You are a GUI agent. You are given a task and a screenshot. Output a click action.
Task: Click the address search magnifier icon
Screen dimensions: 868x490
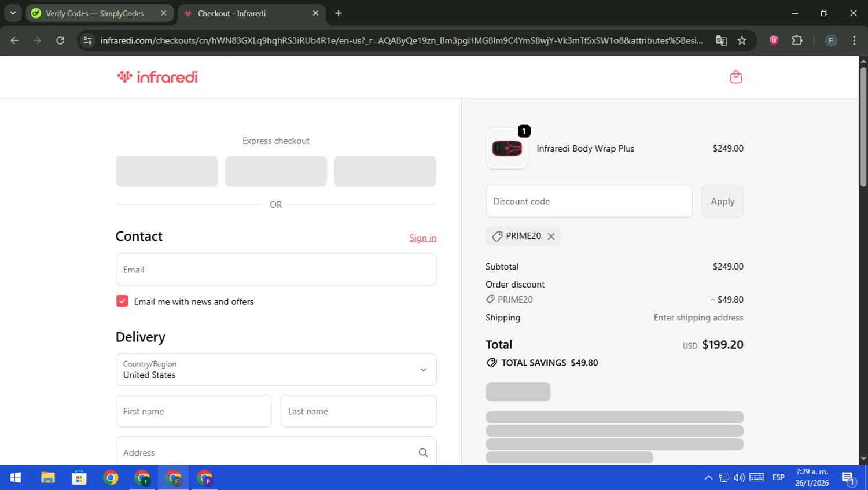click(423, 453)
